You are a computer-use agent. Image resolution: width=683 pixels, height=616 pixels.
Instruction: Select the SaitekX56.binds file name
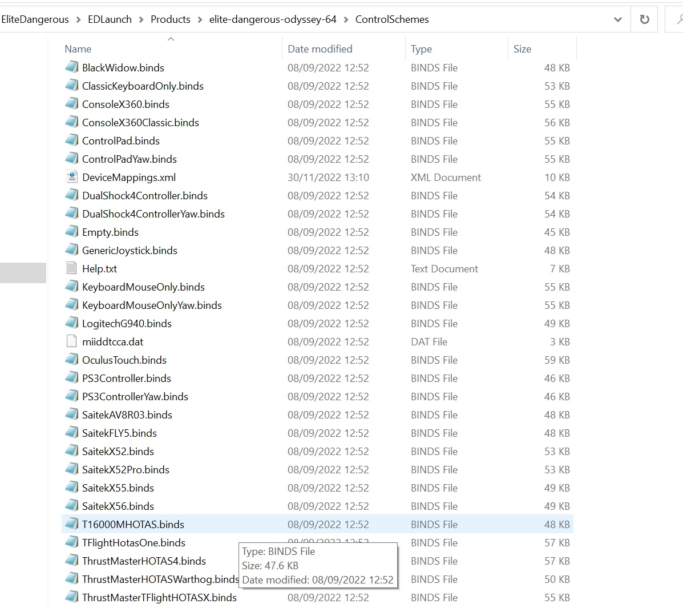click(118, 506)
